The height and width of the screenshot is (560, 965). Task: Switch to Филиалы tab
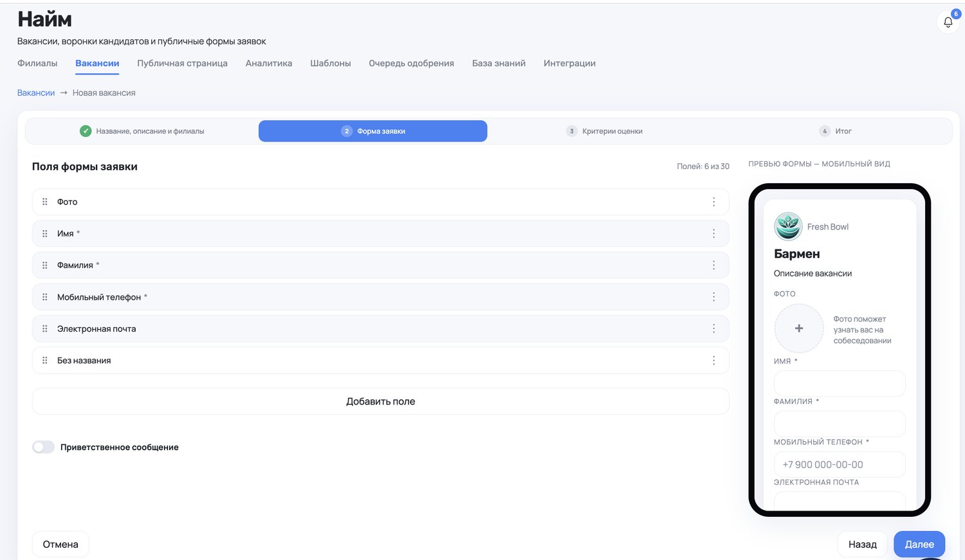point(37,63)
